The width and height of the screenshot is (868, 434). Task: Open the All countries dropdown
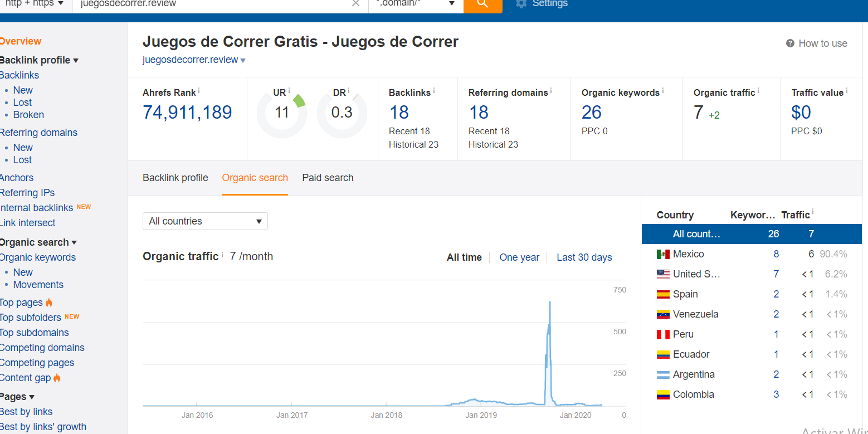coord(205,221)
